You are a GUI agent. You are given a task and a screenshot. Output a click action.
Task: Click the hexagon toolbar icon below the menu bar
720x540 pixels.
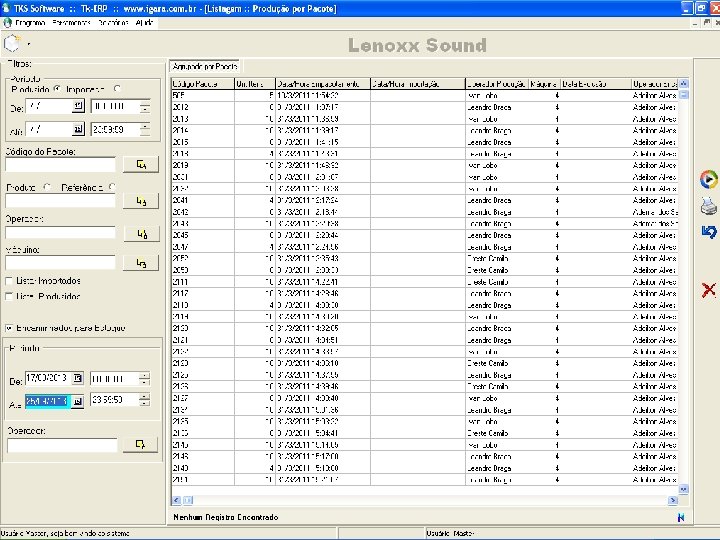pyautogui.click(x=12, y=44)
